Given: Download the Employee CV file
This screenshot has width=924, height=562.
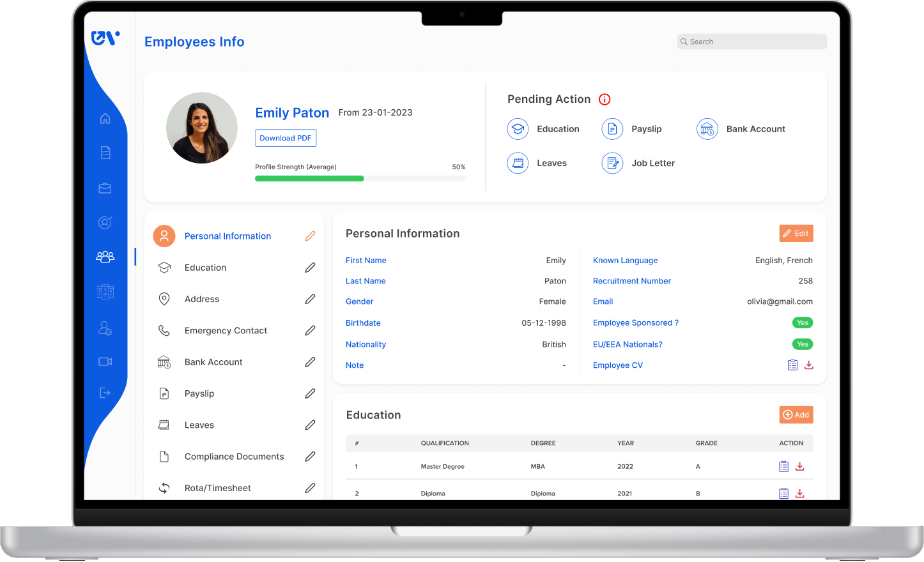Looking at the screenshot, I should coord(809,365).
